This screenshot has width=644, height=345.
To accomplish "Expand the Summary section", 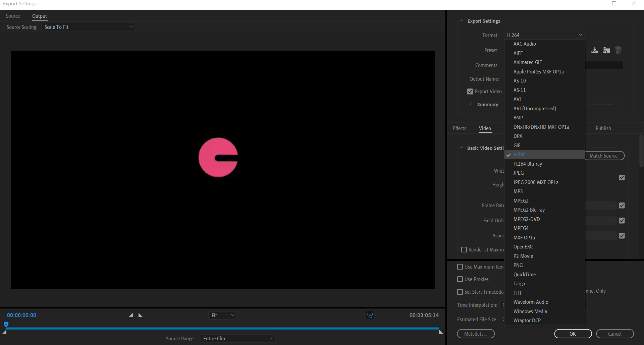I will tap(471, 104).
